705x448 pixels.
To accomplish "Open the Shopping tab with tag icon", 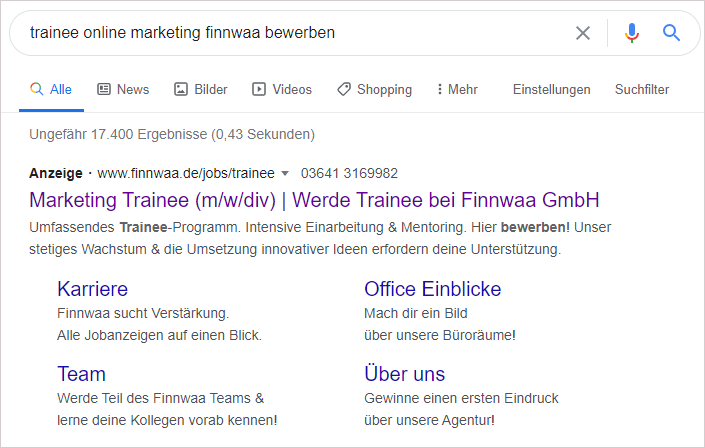I will tap(374, 89).
